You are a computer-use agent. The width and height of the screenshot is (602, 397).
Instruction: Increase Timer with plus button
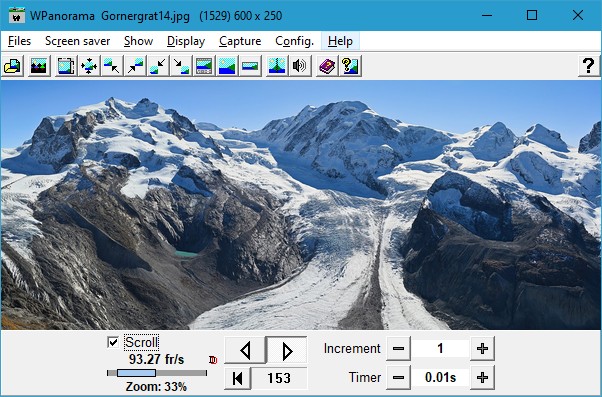click(482, 377)
